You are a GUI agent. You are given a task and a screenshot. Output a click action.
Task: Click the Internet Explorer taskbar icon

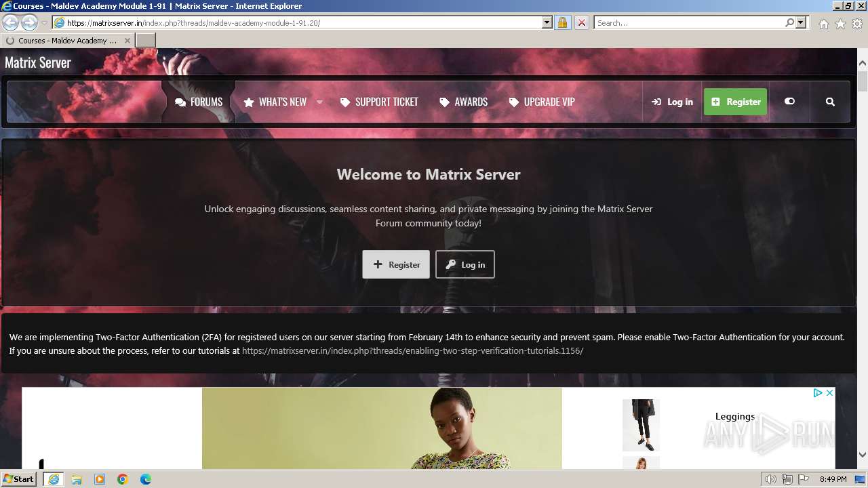click(x=53, y=479)
